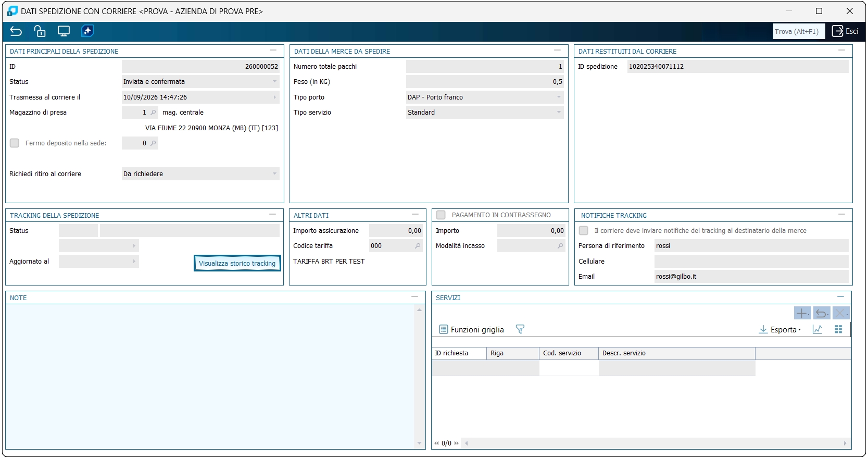868x459 pixels.
Task: Click Visualizza storico tracking button
Action: pos(237,264)
